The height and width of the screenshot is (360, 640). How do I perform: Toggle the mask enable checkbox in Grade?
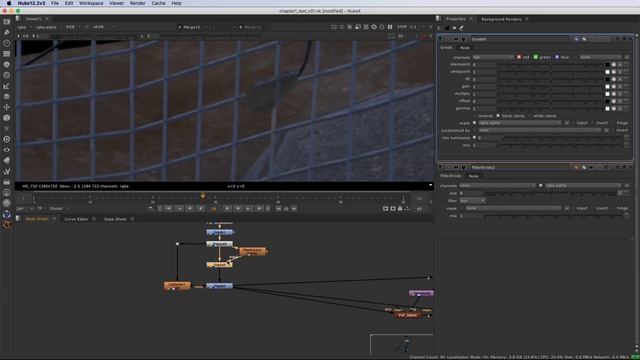[474, 123]
